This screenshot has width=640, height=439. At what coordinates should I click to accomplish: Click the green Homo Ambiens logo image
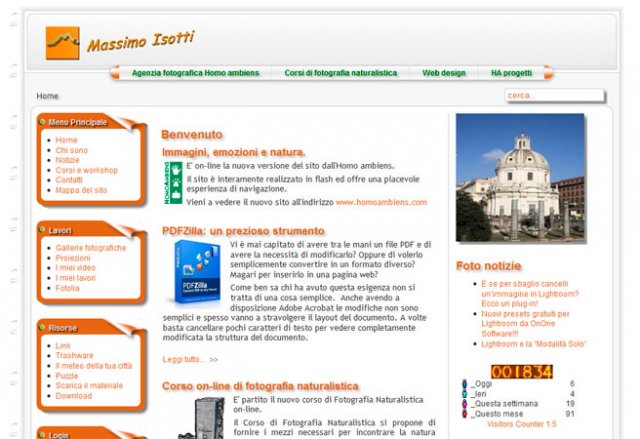(173, 183)
